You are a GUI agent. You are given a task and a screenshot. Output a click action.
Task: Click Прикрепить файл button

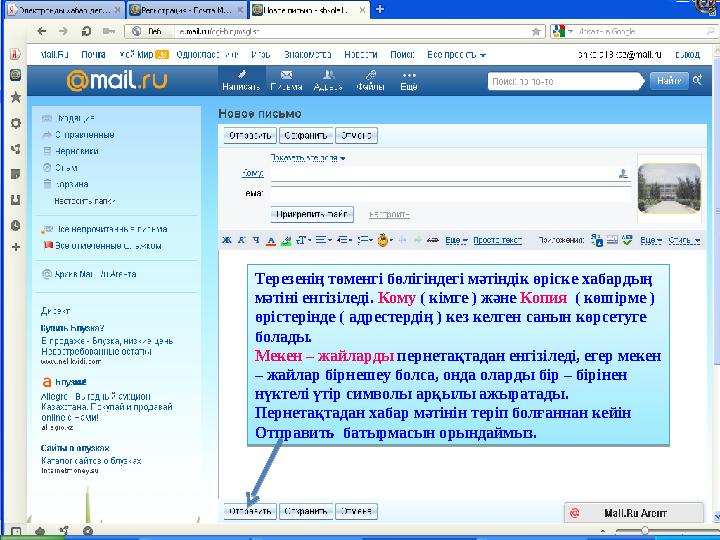tap(312, 214)
